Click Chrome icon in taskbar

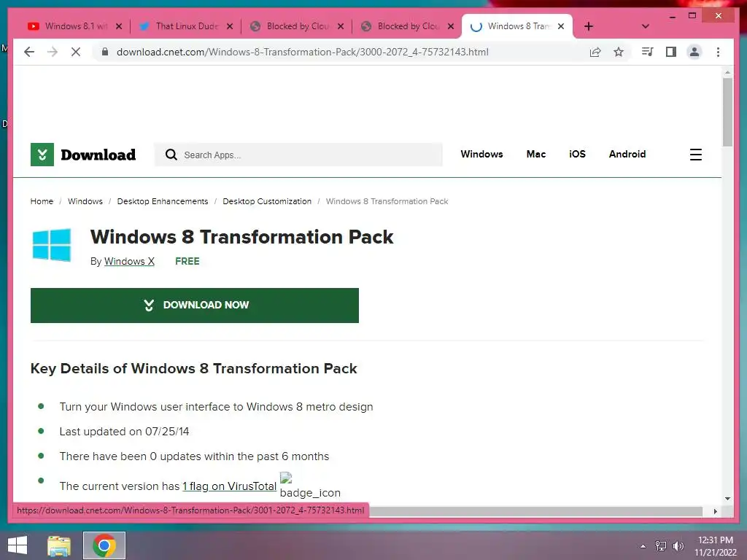(x=104, y=545)
